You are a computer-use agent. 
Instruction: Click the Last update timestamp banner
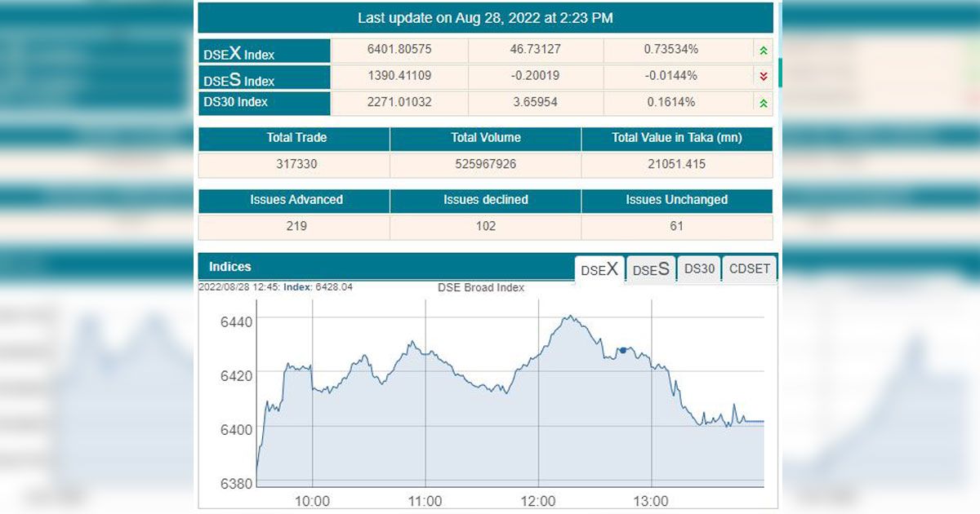point(486,17)
